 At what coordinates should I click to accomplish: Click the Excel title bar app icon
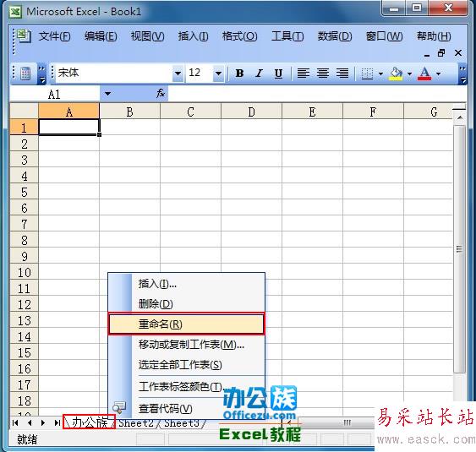click(15, 12)
